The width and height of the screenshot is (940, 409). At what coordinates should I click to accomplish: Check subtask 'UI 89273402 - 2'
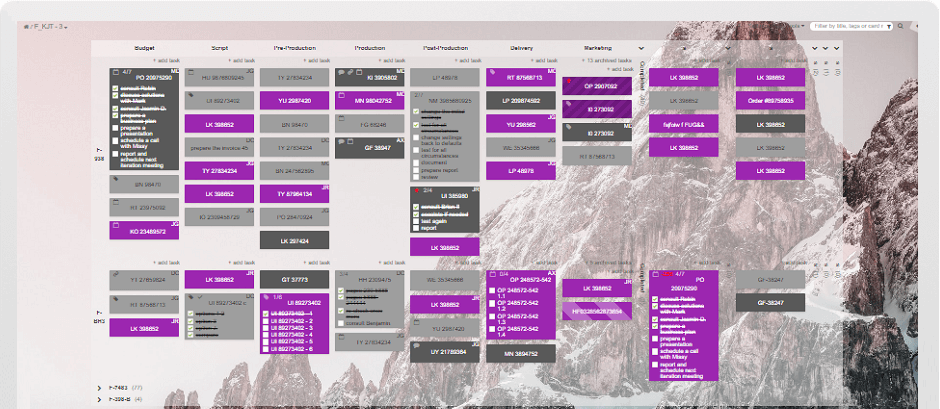pyautogui.click(x=266, y=321)
